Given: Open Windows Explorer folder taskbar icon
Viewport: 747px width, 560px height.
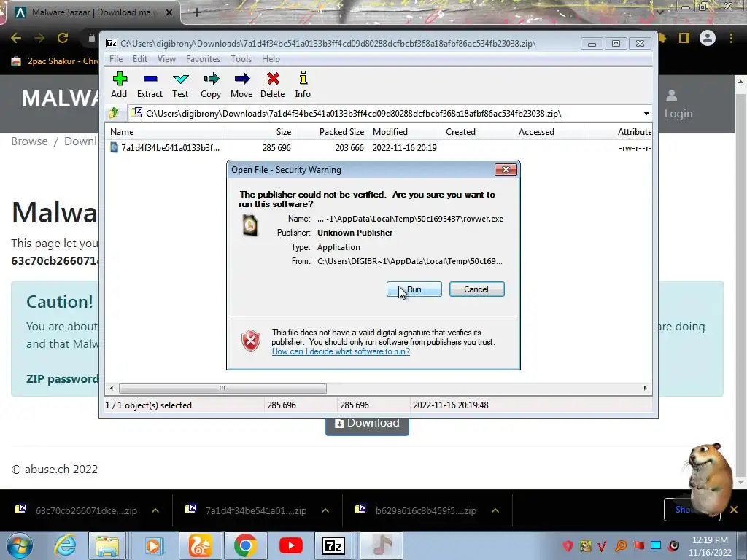Looking at the screenshot, I should coord(107,545).
